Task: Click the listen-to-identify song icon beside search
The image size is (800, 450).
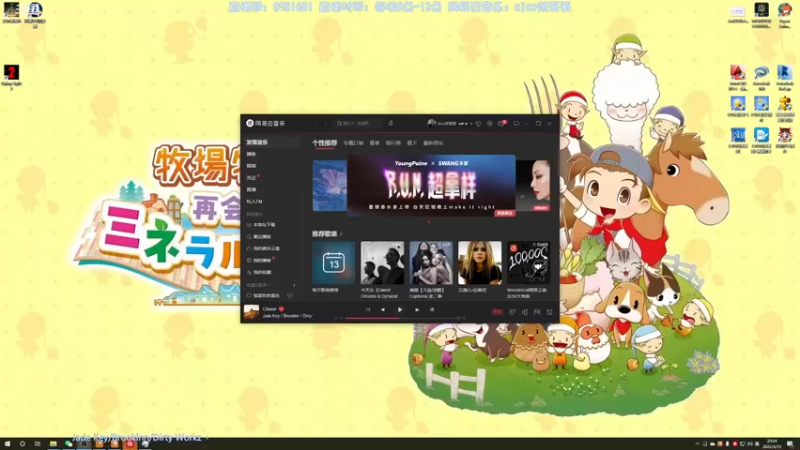Action: [x=391, y=123]
